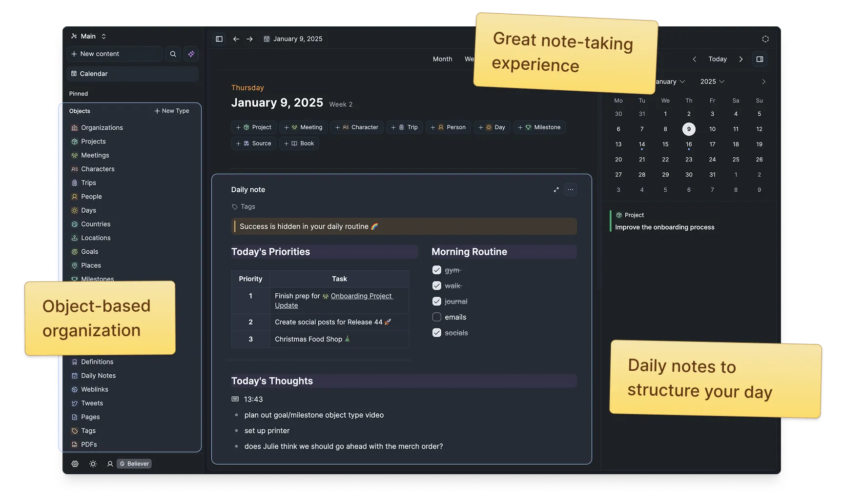The height and width of the screenshot is (504, 843).
Task: Uncheck the journal checkbox
Action: pyautogui.click(x=436, y=301)
